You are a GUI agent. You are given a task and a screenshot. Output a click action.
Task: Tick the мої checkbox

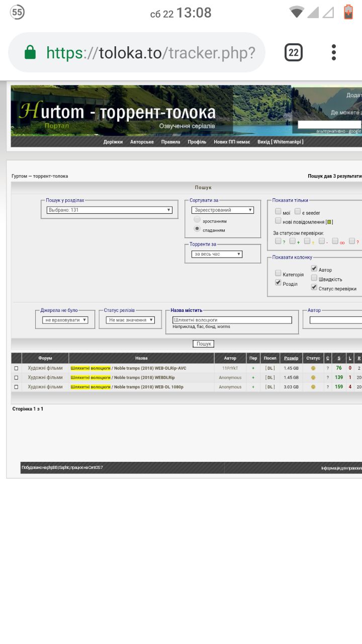pos(278,212)
